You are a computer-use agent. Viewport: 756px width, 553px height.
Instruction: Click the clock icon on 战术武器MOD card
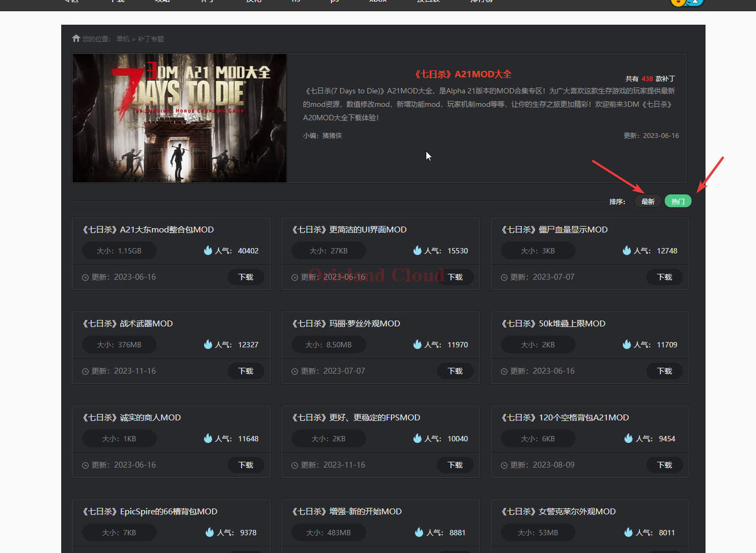[85, 372]
